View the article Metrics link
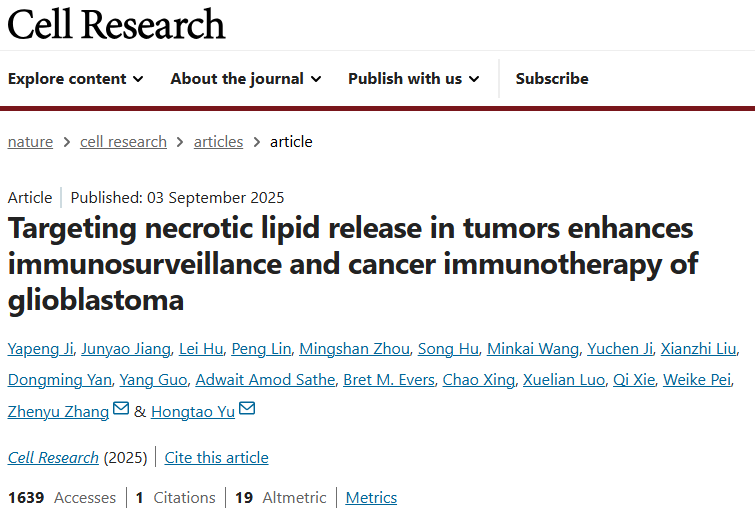Image resolution: width=755 pixels, height=513 pixels. pyautogui.click(x=371, y=498)
